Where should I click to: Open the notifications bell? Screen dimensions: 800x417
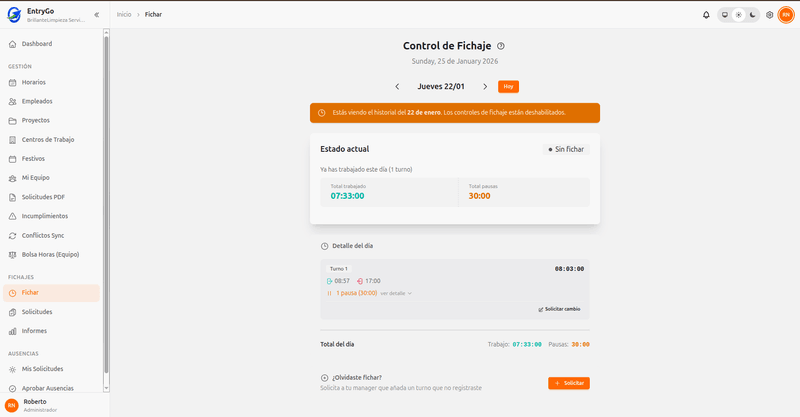pyautogui.click(x=706, y=15)
